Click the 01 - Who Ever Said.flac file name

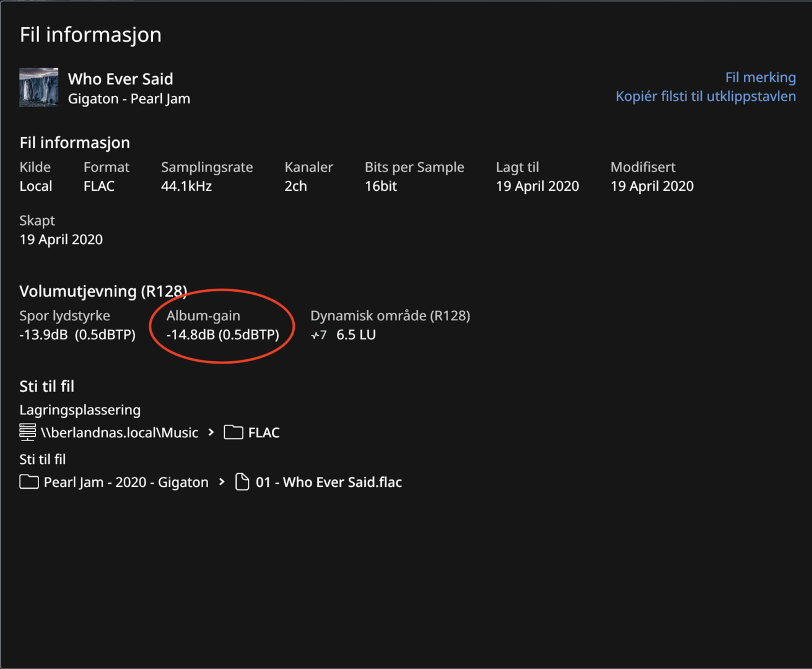coord(329,482)
